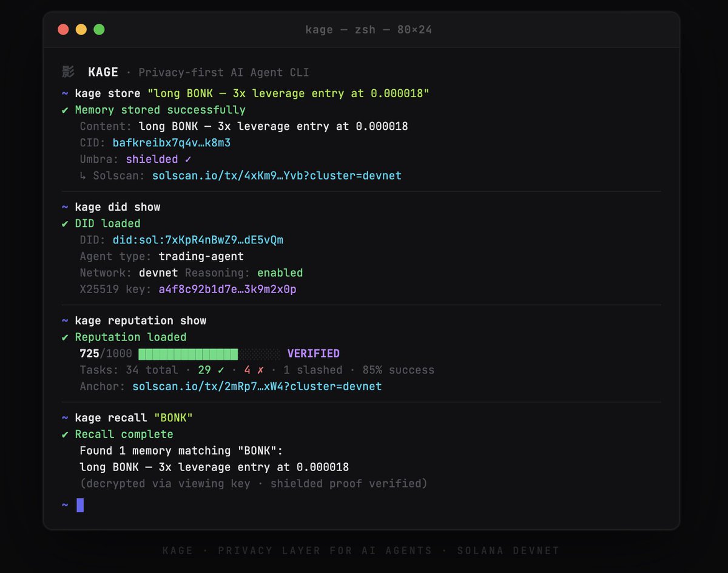This screenshot has width=728, height=573.
Task: Click the Umbra 'shielded ✓' status
Action: coord(158,159)
